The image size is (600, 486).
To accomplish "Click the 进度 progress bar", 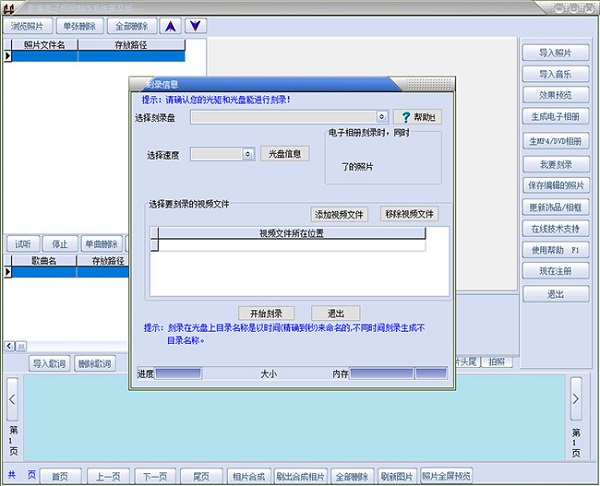I will 178,374.
